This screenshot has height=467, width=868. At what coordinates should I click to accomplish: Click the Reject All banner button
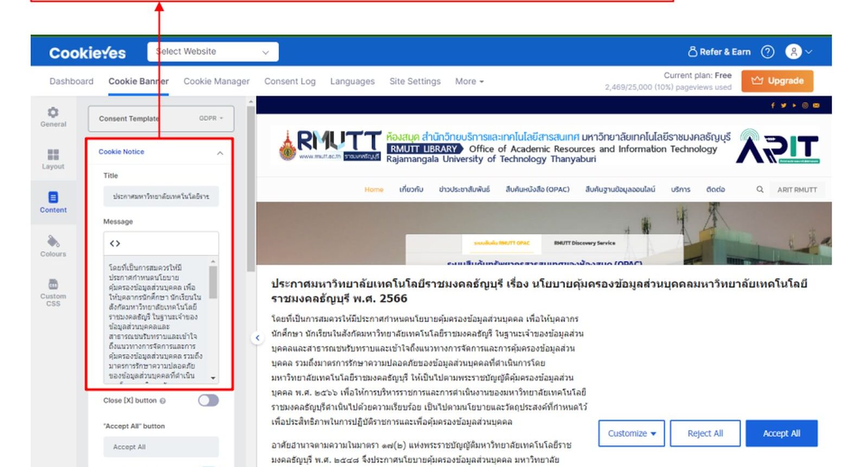(x=705, y=433)
